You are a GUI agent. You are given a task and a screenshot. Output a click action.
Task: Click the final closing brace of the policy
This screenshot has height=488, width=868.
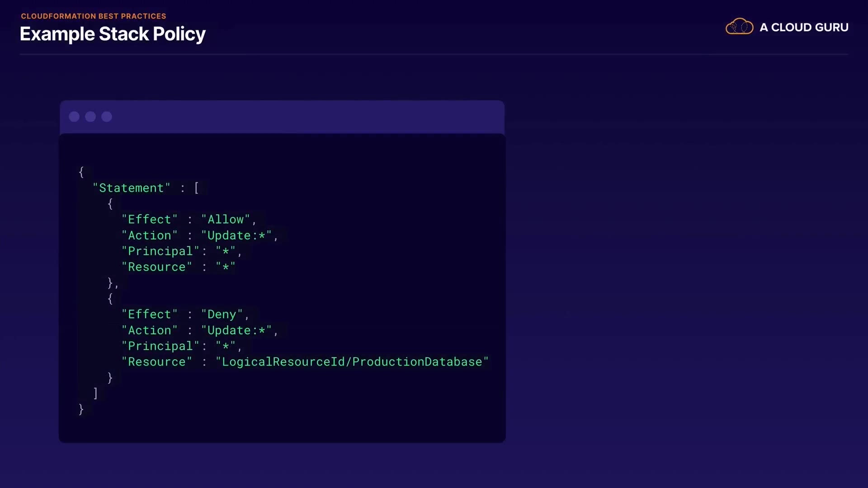pos(81,409)
